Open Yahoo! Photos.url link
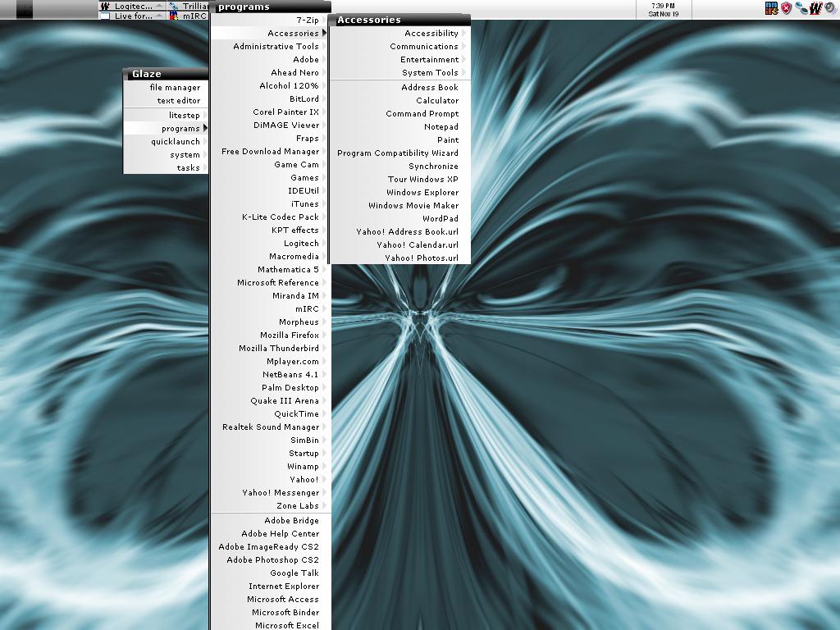840x630 pixels. pos(400,258)
